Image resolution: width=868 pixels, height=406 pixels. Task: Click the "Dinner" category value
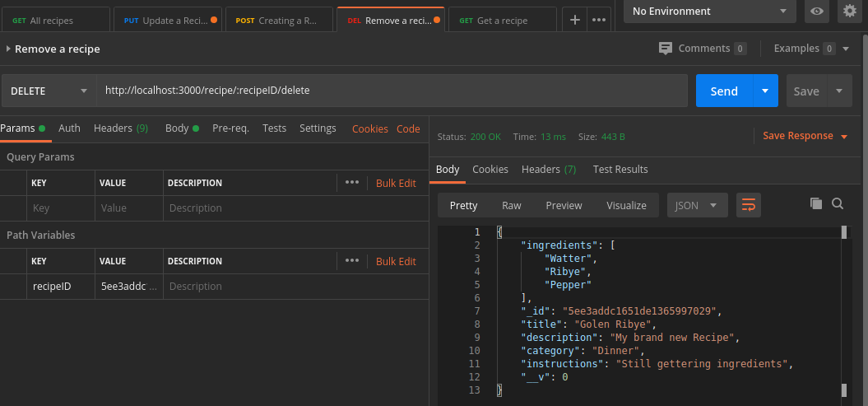pos(615,351)
